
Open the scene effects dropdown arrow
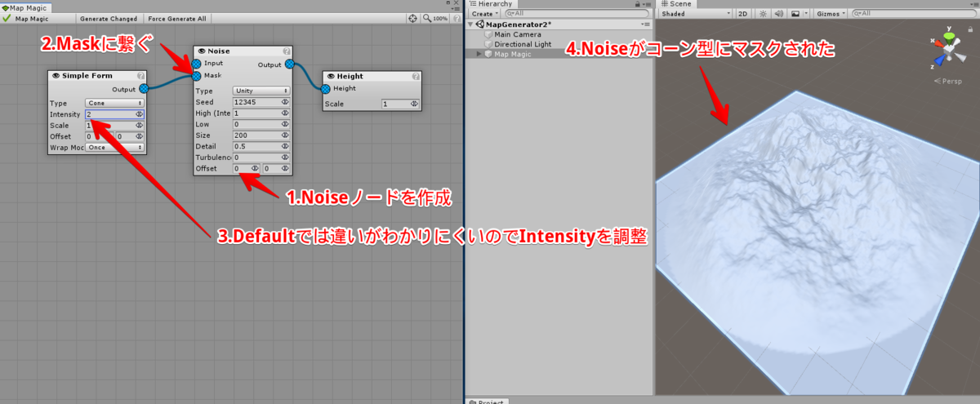pyautogui.click(x=807, y=14)
